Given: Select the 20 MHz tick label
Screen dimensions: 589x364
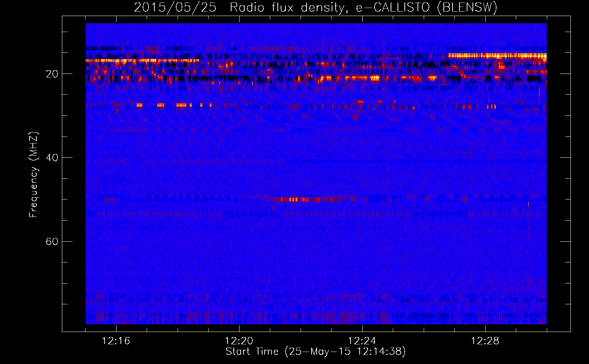Looking at the screenshot, I should pos(52,74).
